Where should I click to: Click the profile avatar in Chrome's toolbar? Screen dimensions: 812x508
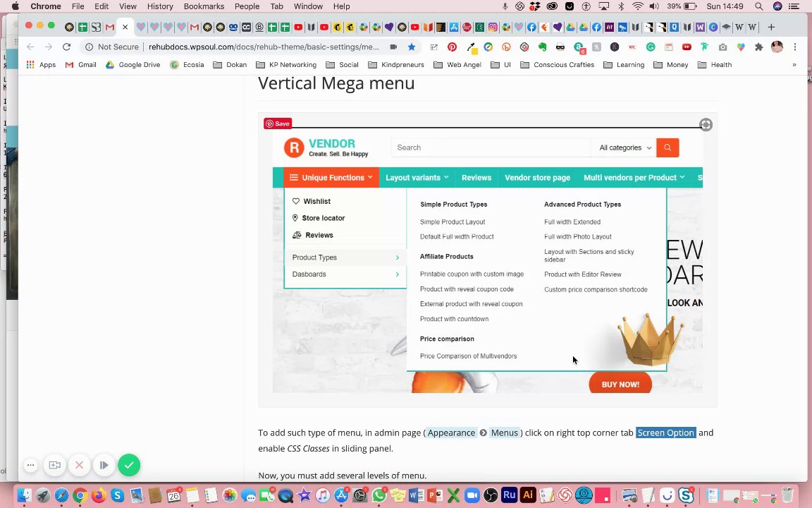[777, 47]
